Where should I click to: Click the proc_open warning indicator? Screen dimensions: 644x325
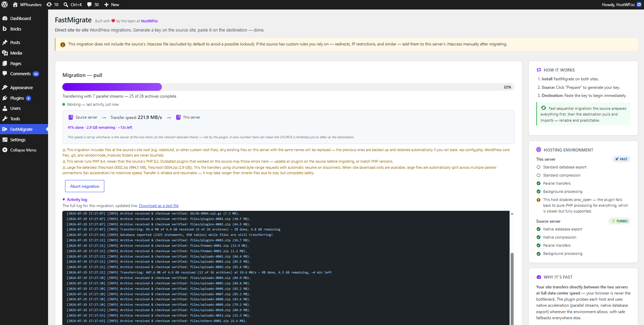coord(538,200)
